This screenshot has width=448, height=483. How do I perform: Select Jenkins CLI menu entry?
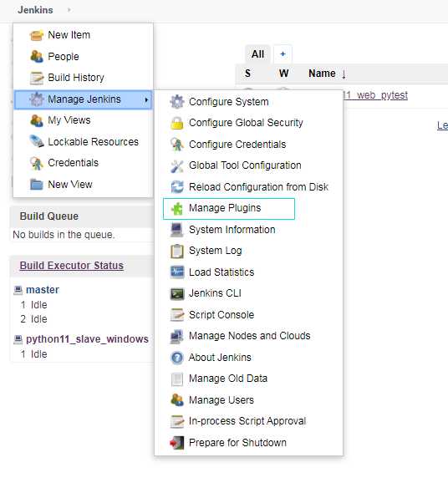(x=248, y=293)
